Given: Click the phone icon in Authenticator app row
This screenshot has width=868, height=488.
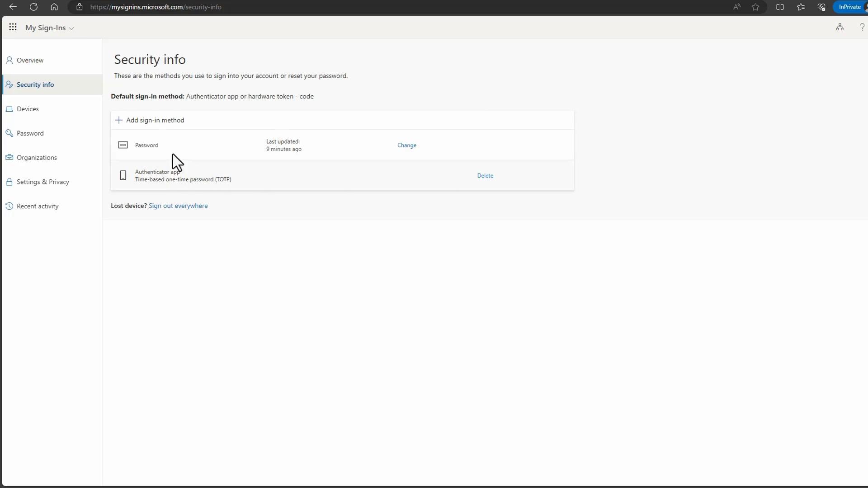Looking at the screenshot, I should coord(123,175).
